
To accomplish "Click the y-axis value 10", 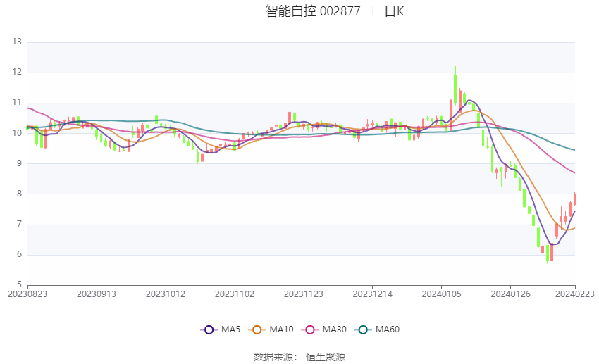I will (x=17, y=133).
